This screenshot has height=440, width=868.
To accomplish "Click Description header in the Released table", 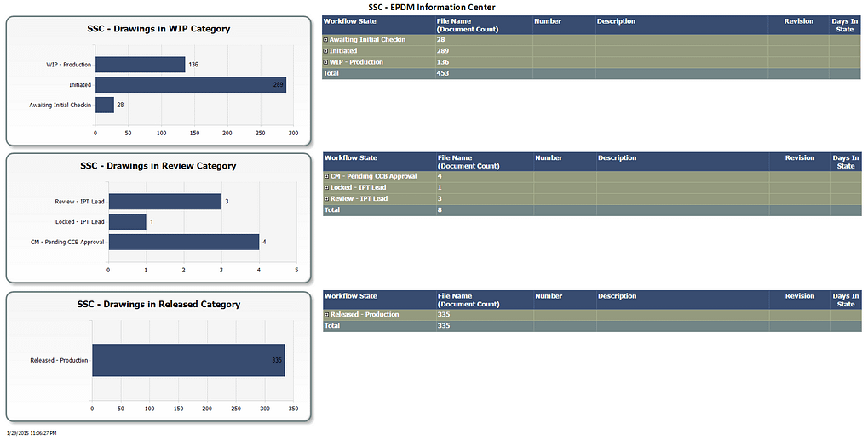I will [x=617, y=296].
